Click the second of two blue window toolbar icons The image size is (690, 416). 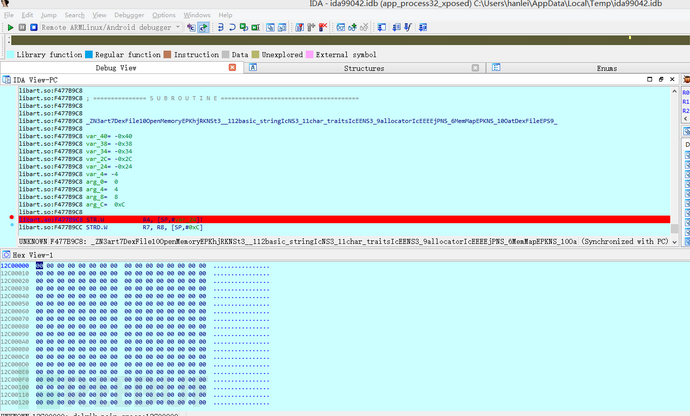point(282,27)
